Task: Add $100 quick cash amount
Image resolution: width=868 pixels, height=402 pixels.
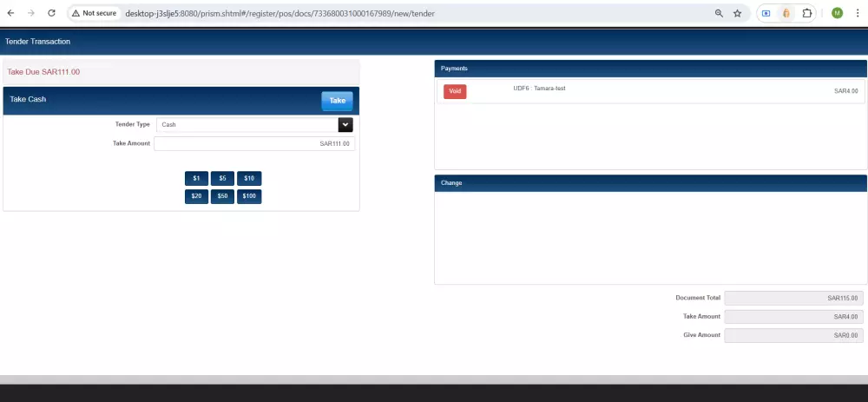Action: pyautogui.click(x=249, y=196)
